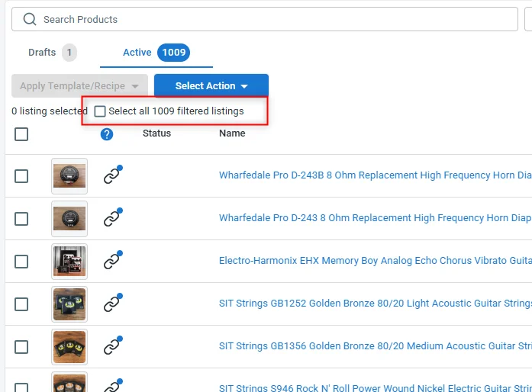Click the link icon for Wharfedale Pro D-243B
Viewport: 532px width, 392px height.
coord(112,176)
